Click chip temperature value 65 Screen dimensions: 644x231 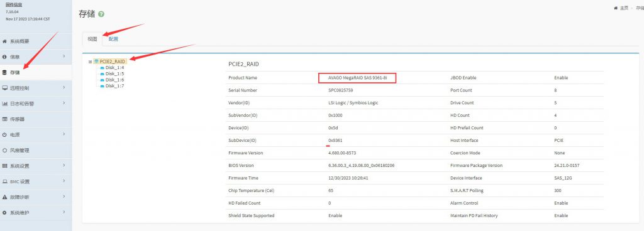(331, 190)
